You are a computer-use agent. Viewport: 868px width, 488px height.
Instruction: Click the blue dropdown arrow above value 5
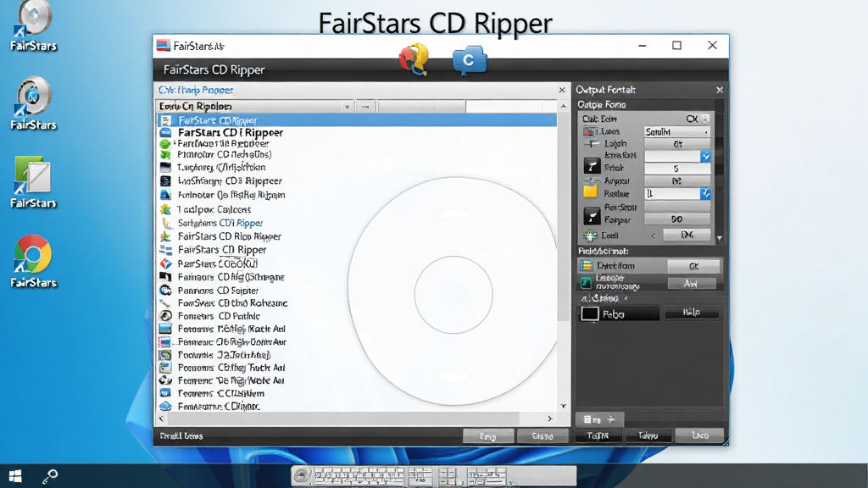(x=705, y=156)
